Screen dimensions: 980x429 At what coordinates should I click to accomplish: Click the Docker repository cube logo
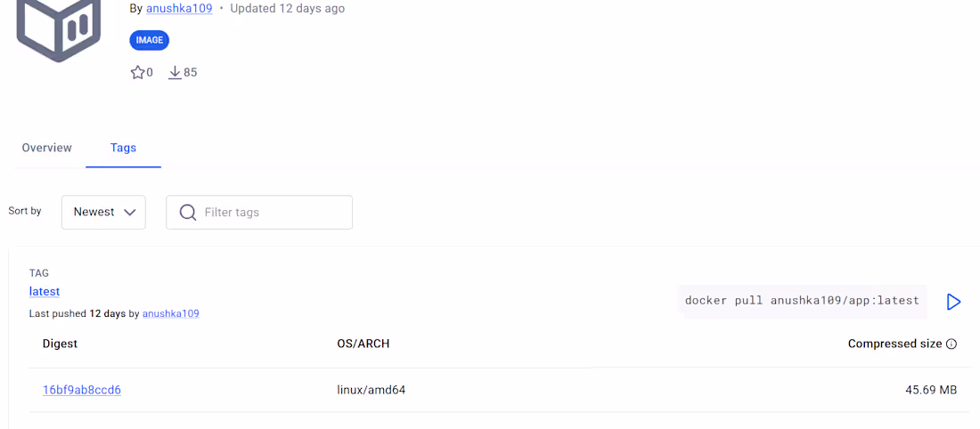click(x=59, y=28)
